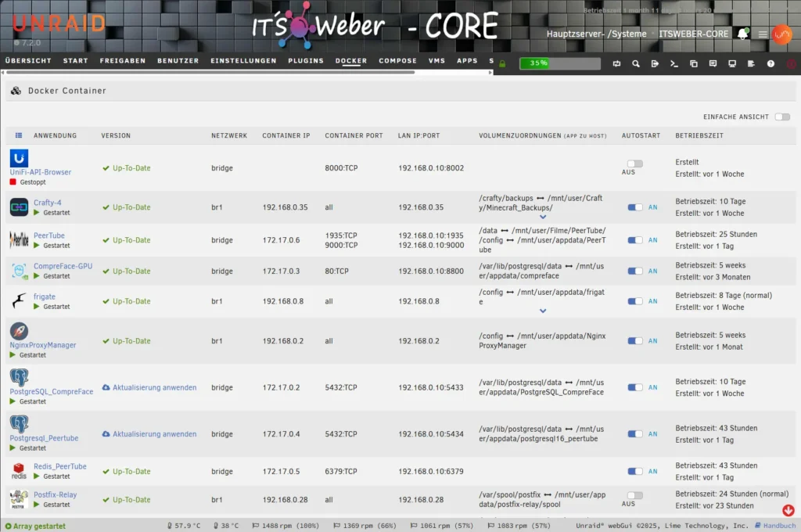Open the help question mark icon
This screenshot has height=532, width=801.
[770, 63]
